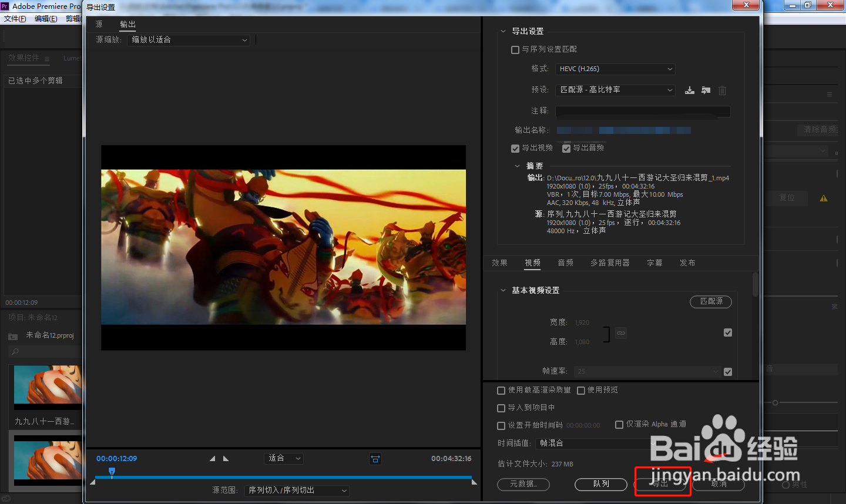Enable 导入到项目中 checkbox

501,408
